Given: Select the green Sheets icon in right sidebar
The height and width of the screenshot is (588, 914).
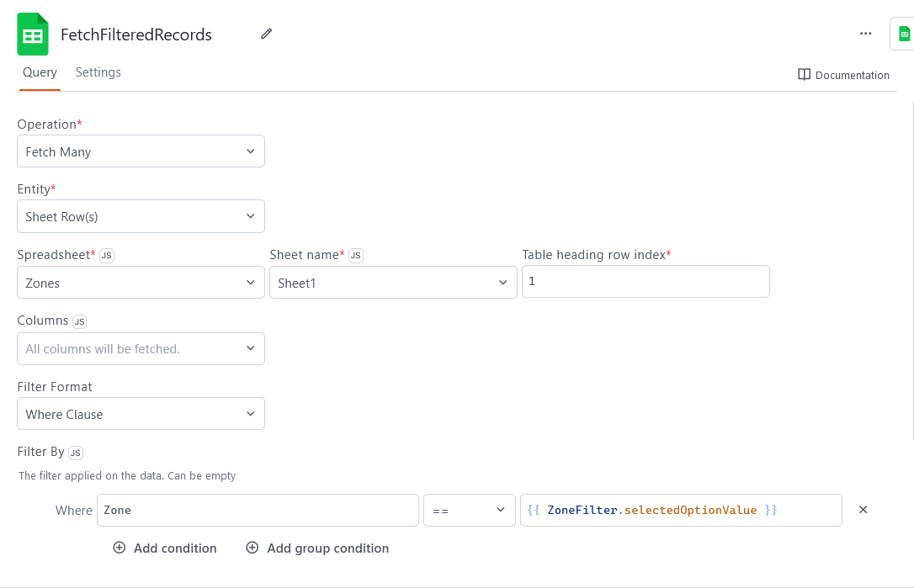Looking at the screenshot, I should pos(903,34).
